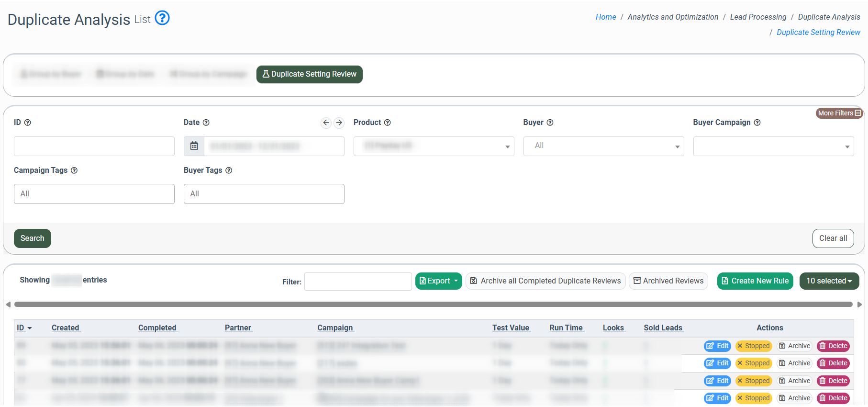Open the 10 selected columns dropdown
Screen dimensions: 868x407
[829, 281]
